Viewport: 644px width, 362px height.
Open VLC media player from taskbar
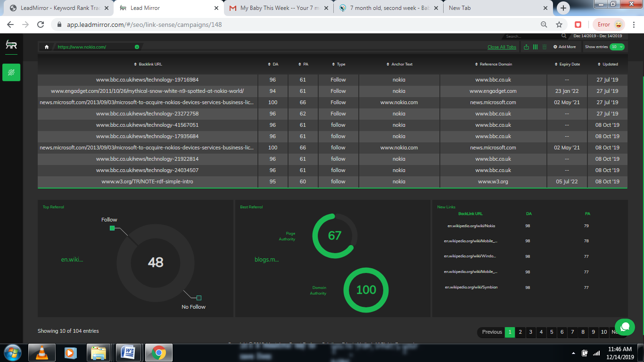42,353
